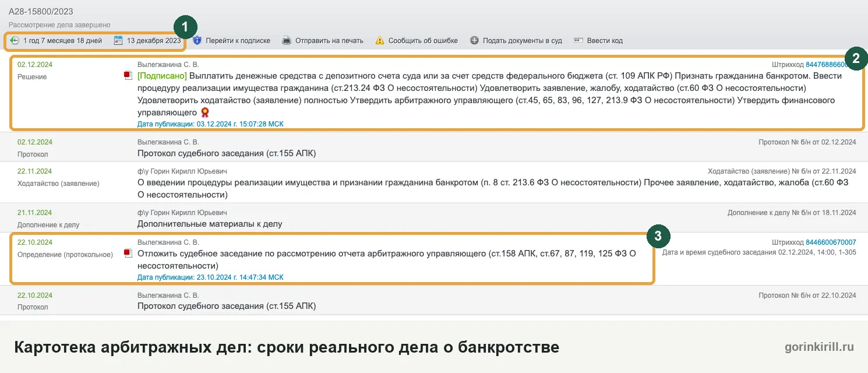Click Подать документы в суд
The height and width of the screenshot is (373, 868).
(523, 41)
